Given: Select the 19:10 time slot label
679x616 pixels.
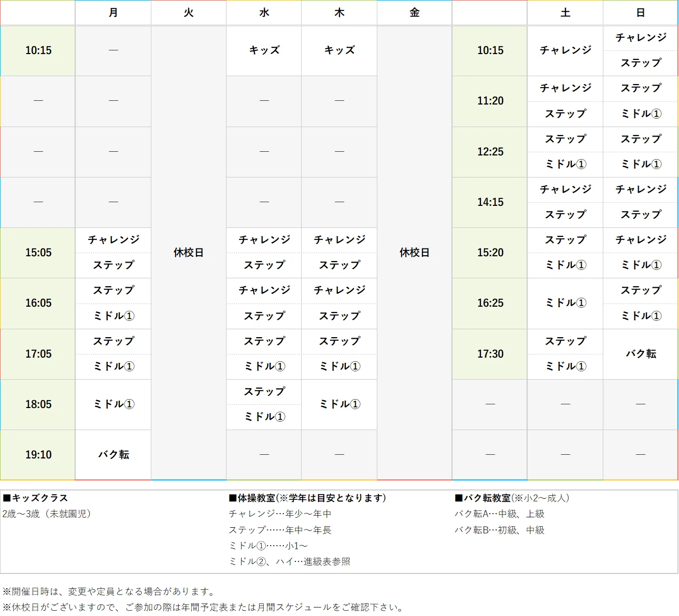Looking at the screenshot, I should point(37,454).
